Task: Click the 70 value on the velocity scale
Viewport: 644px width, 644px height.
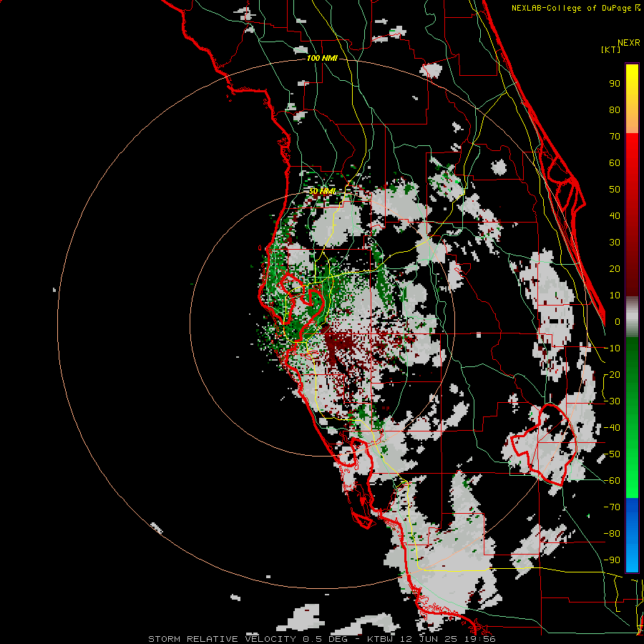Action: coord(615,137)
